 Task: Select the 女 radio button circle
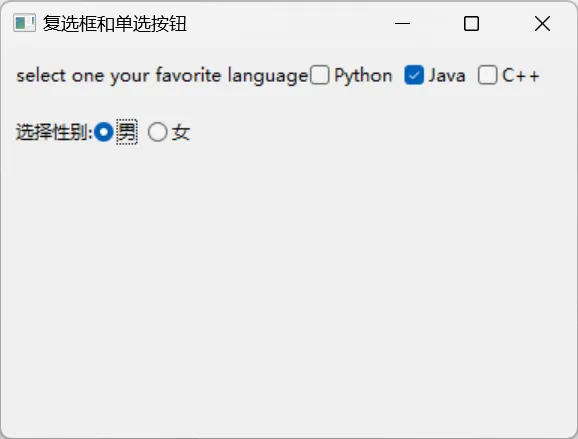tap(157, 132)
